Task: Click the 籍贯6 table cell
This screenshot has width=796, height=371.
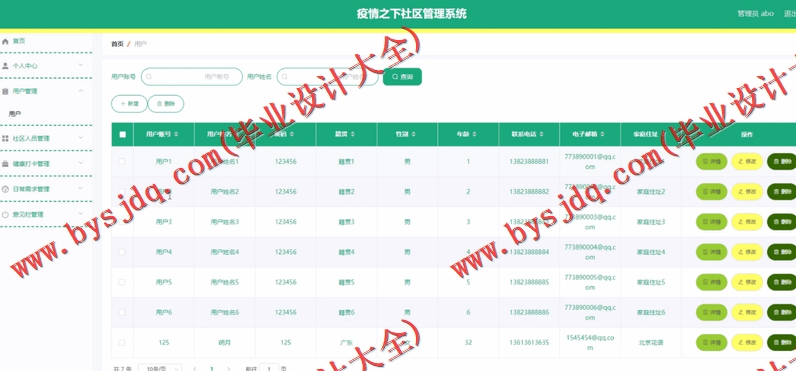Action: [x=346, y=313]
